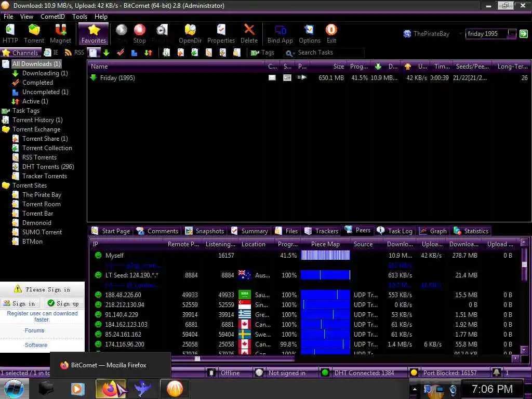The height and width of the screenshot is (399, 532).
Task: Select All Downloads (1) in sidebar
Action: 36,64
